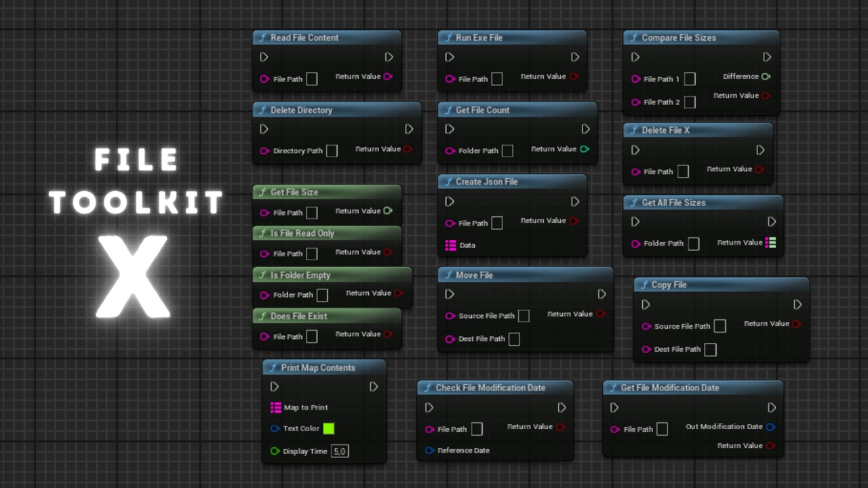Click Folder Path box in Get All File Sizes
This screenshot has height=488, width=868.
[x=694, y=244]
